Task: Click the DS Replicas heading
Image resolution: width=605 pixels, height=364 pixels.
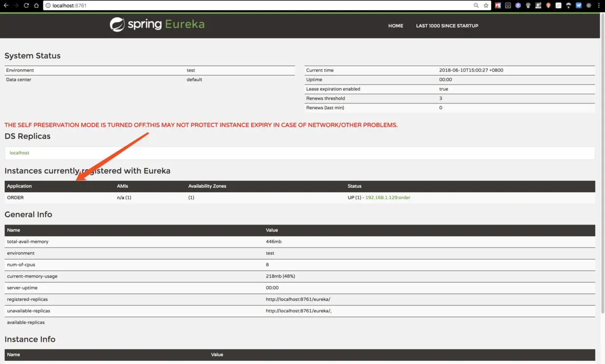Action: coord(28,136)
